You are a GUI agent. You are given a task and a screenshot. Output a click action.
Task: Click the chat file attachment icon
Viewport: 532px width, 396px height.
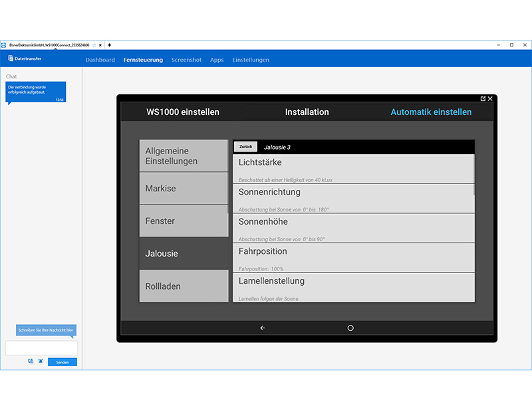pyautogui.click(x=31, y=361)
